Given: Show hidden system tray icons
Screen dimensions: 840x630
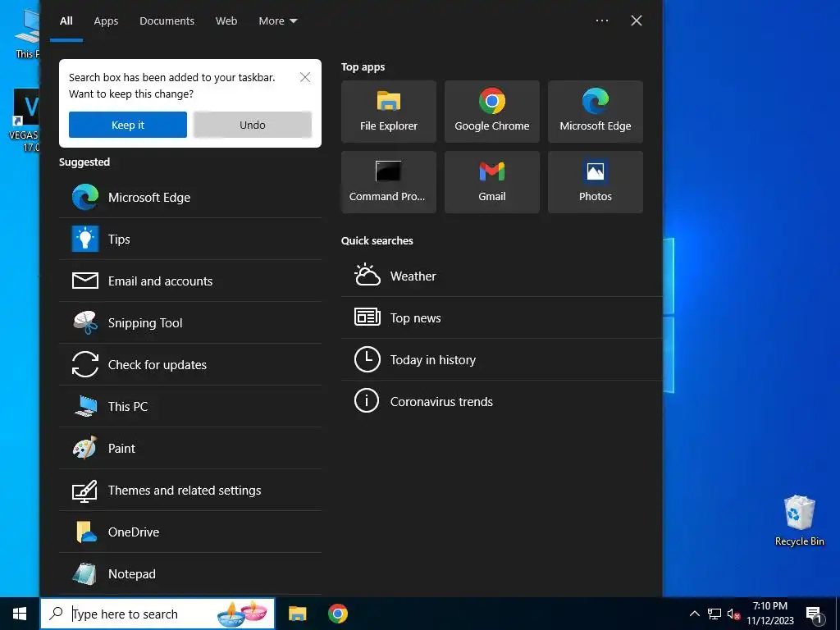Looking at the screenshot, I should coord(694,614).
